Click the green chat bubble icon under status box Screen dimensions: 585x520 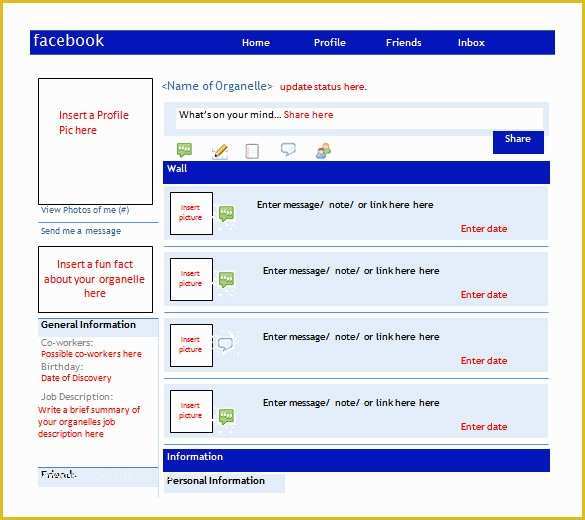(184, 150)
